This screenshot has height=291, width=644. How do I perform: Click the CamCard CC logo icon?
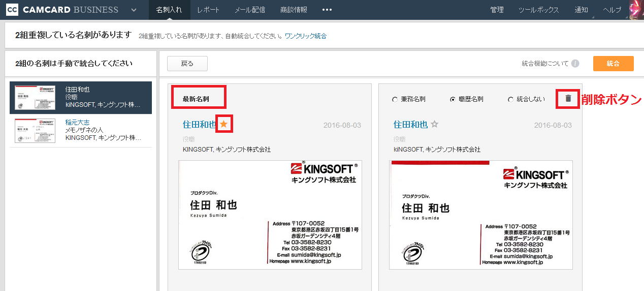tap(13, 10)
